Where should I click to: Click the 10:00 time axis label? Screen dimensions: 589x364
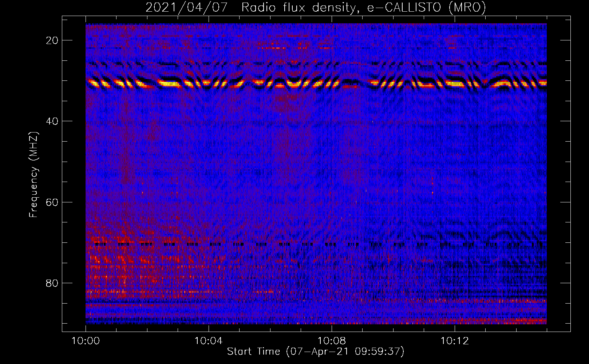click(x=86, y=341)
